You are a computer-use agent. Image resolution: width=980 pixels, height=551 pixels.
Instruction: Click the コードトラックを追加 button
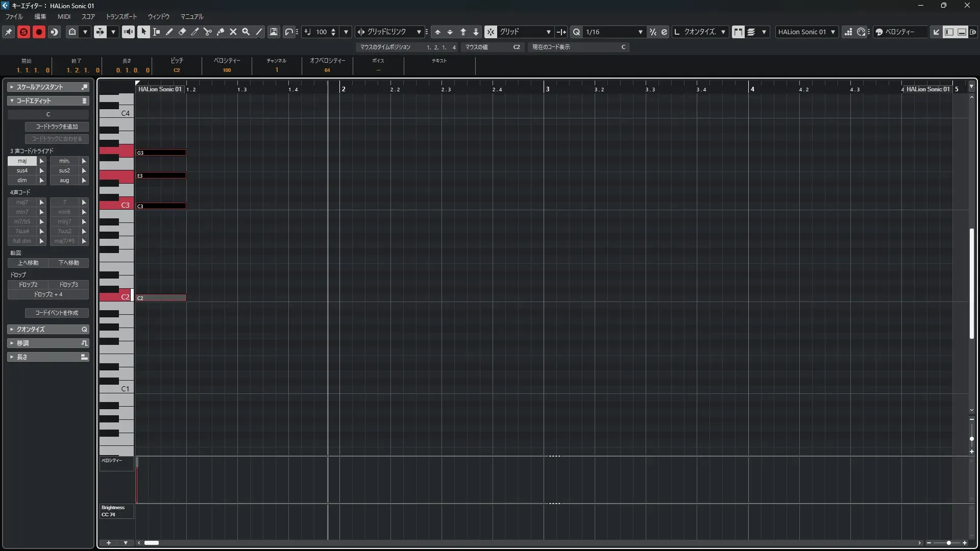(x=57, y=127)
